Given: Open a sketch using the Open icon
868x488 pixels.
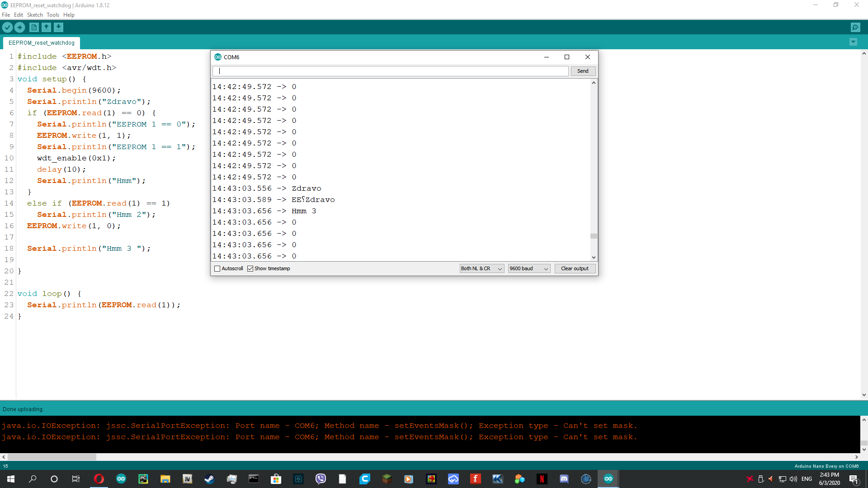Looking at the screenshot, I should tap(46, 27).
